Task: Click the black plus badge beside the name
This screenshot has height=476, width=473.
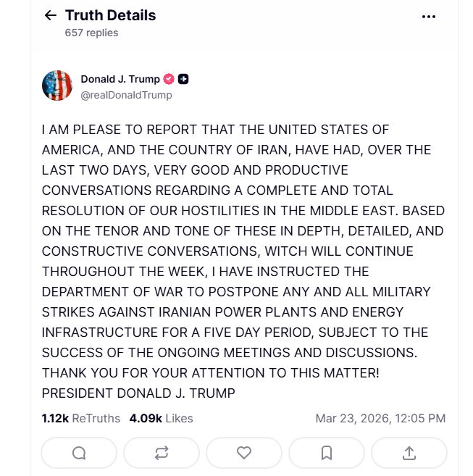Action: coord(184,79)
